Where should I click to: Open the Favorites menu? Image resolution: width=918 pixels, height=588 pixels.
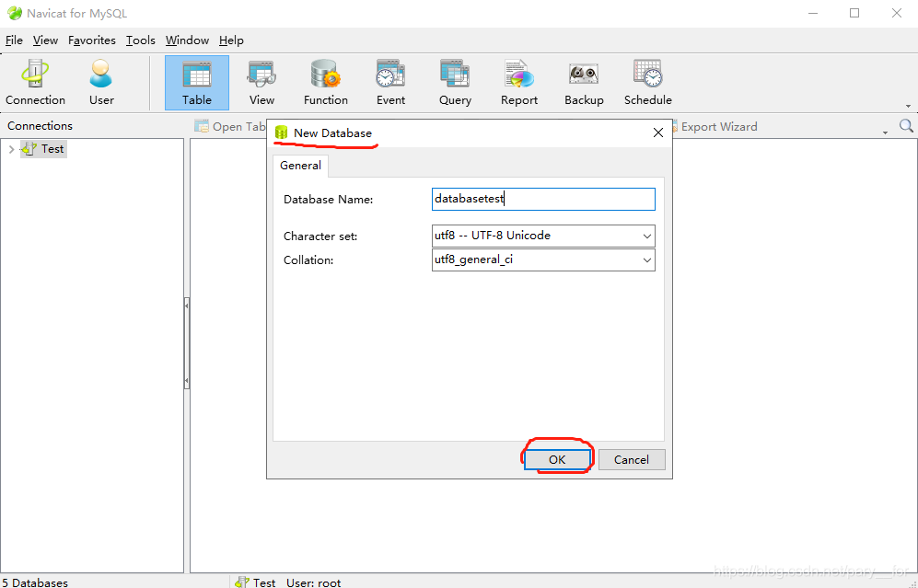click(92, 40)
